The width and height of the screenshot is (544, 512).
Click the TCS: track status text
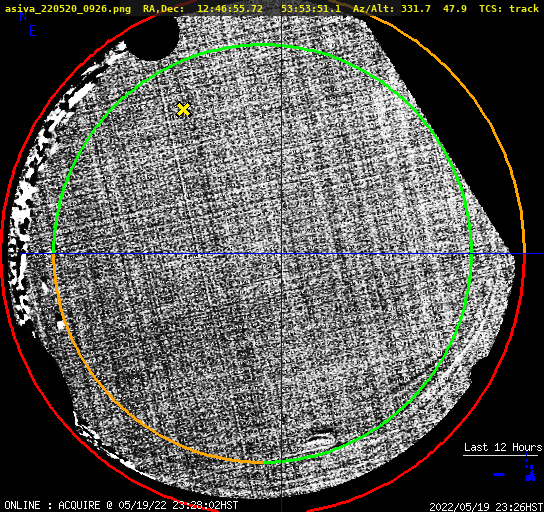[x=509, y=9]
